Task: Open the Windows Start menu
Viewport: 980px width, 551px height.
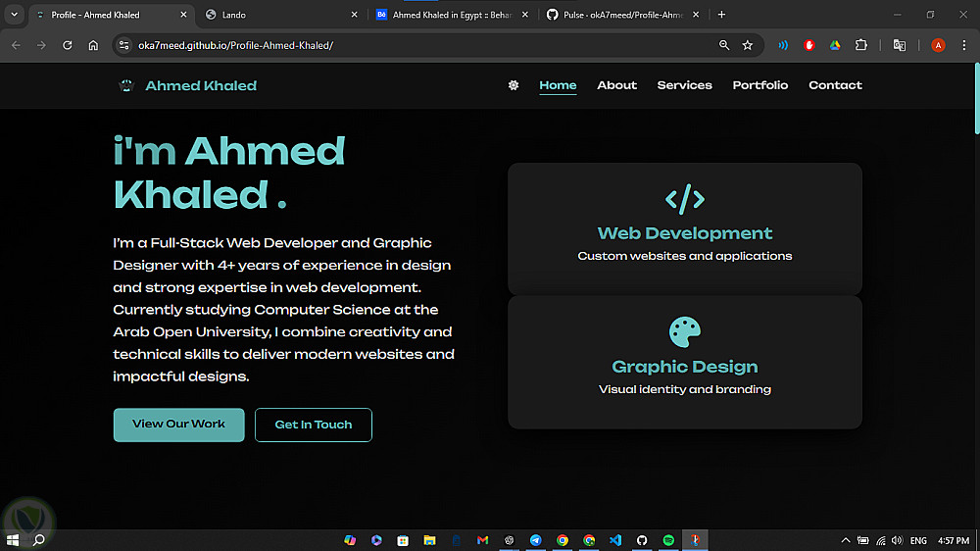Action: click(x=13, y=540)
